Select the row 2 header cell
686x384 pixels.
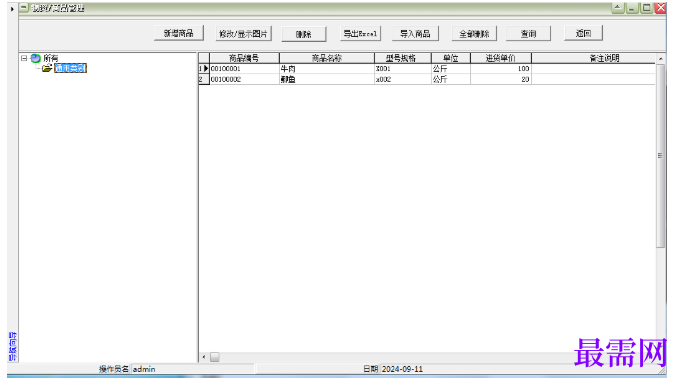(x=204, y=79)
